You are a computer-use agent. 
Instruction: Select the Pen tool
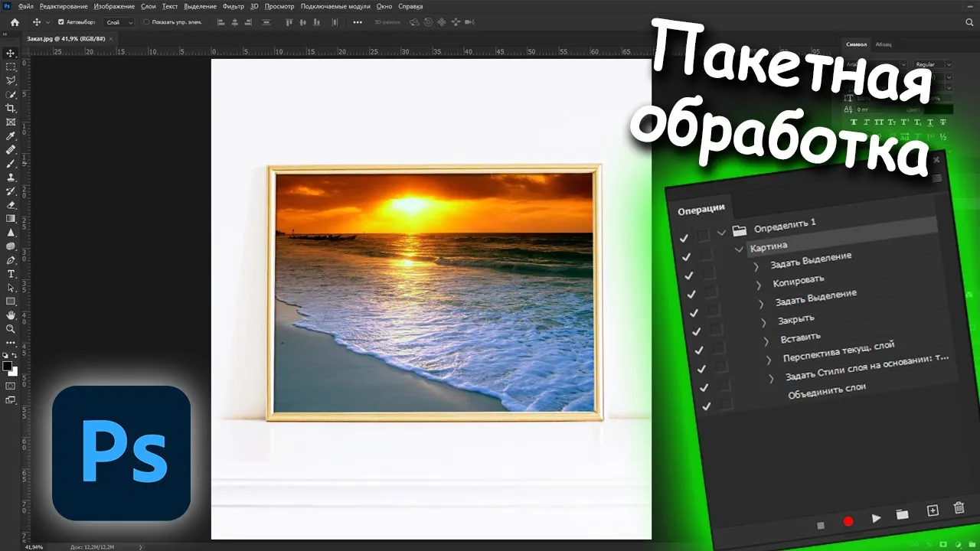[x=11, y=260]
